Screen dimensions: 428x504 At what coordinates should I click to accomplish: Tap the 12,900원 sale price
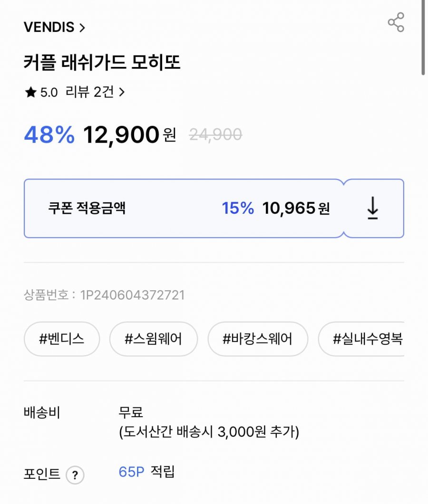[x=129, y=135]
